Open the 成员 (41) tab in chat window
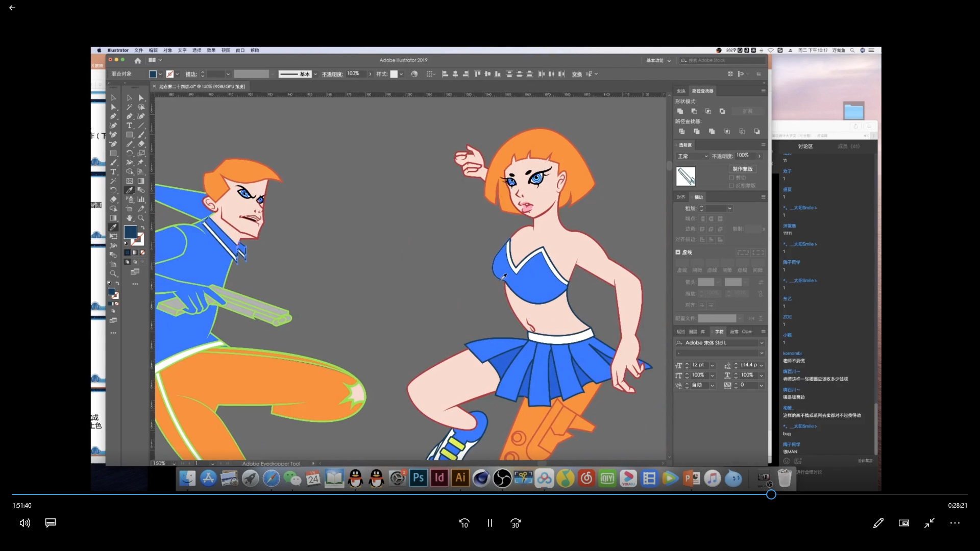This screenshot has height=551, width=980. click(849, 146)
